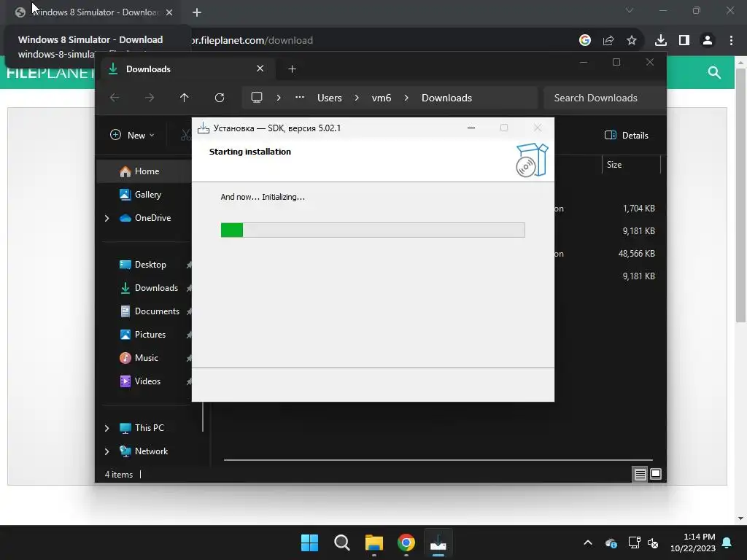Open chevron after Users breadcrumb
The height and width of the screenshot is (560, 747).
[357, 98]
